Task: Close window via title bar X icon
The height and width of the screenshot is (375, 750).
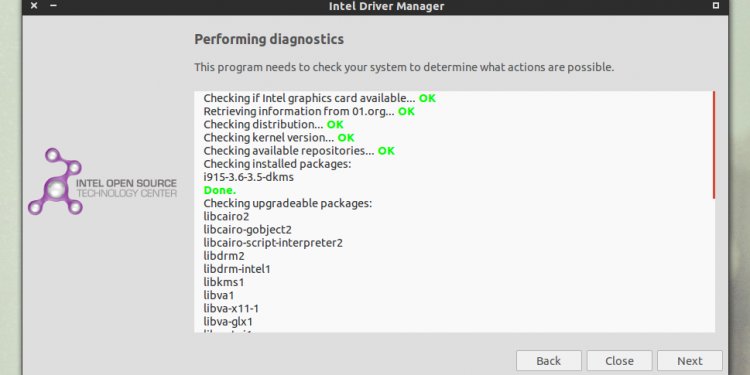Action: [x=33, y=6]
